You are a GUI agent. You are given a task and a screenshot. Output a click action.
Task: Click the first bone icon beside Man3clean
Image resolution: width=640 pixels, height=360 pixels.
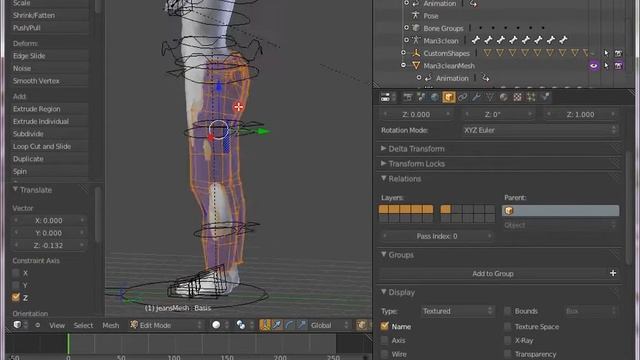(476, 40)
